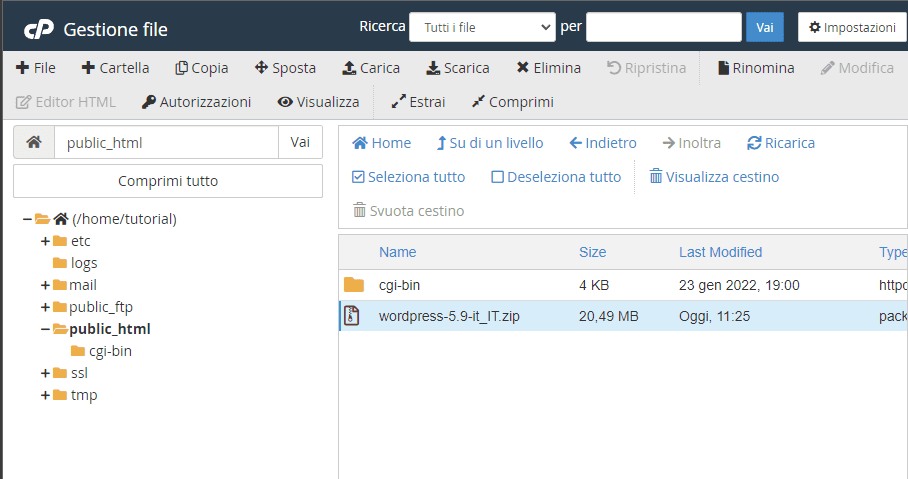This screenshot has height=479, width=908.
Task: Click Svuota cestino
Action: click(x=408, y=211)
